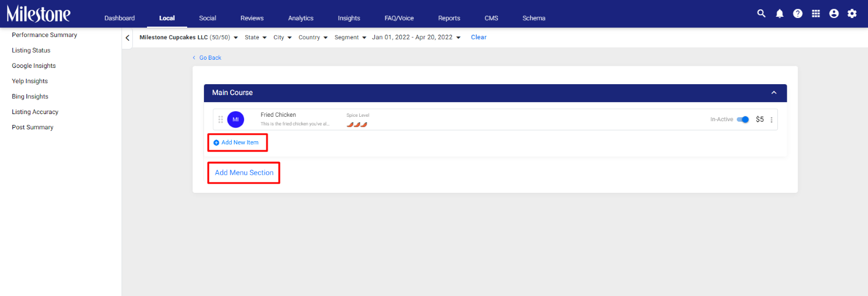Viewport: 868px width, 296px height.
Task: Open the CMS tab
Action: pos(492,18)
